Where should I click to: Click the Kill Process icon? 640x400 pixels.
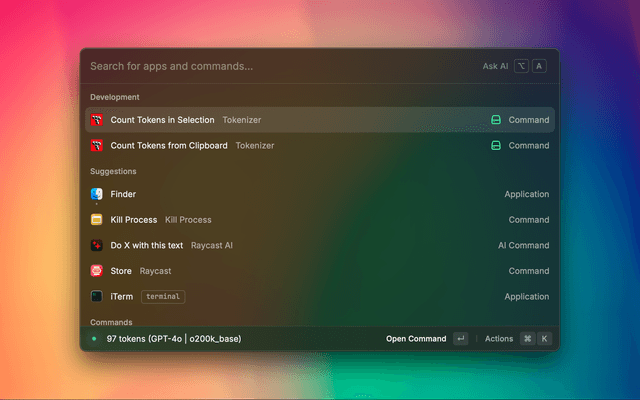97,220
